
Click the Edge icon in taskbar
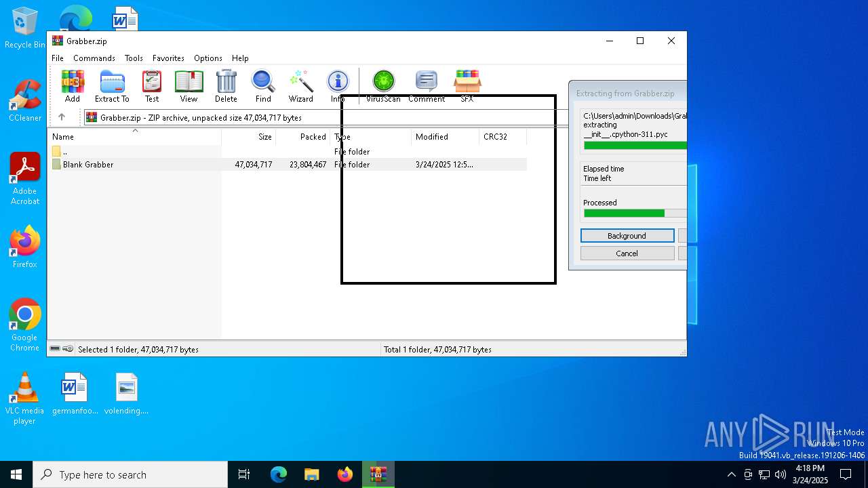[279, 474]
